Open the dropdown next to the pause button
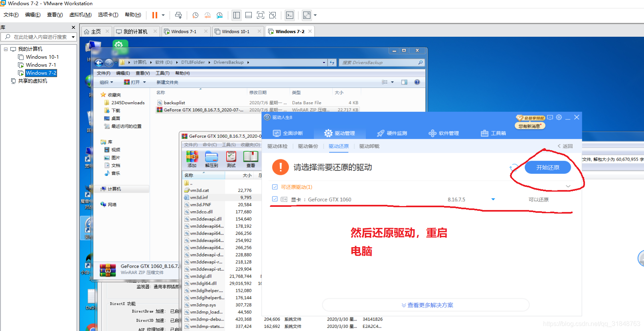The height and width of the screenshot is (331, 644). [163, 15]
